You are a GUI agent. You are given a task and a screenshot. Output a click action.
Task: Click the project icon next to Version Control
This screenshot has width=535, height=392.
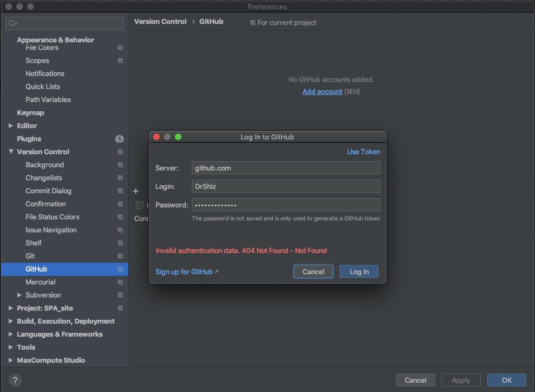coord(120,151)
